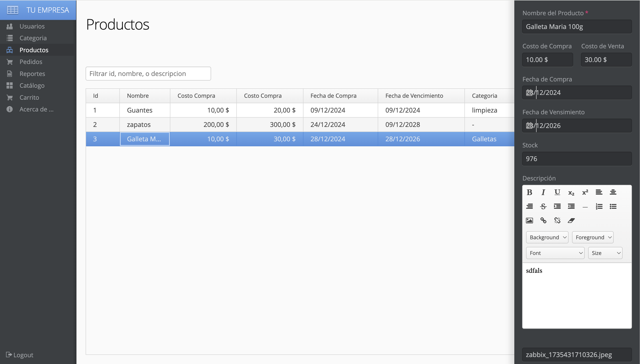This screenshot has height=364, width=640.
Task: Toggle bold formatting in description editor
Action: tap(529, 192)
